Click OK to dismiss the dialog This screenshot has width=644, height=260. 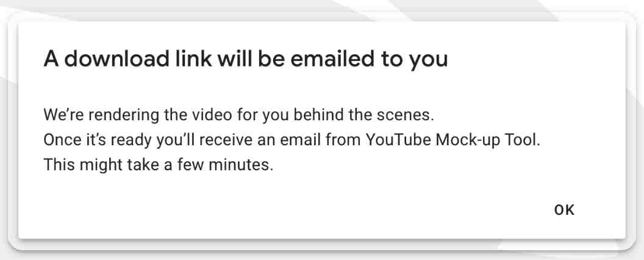(564, 210)
